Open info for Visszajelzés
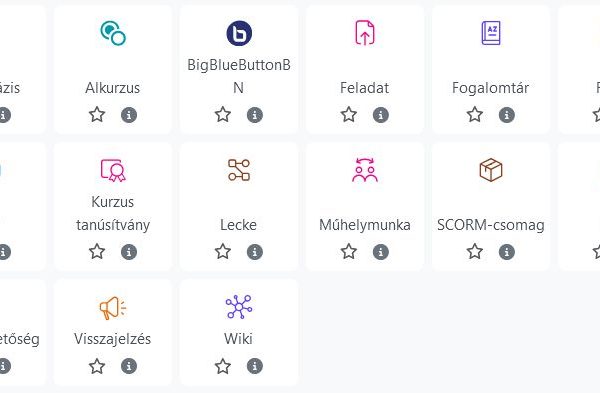 point(129,366)
